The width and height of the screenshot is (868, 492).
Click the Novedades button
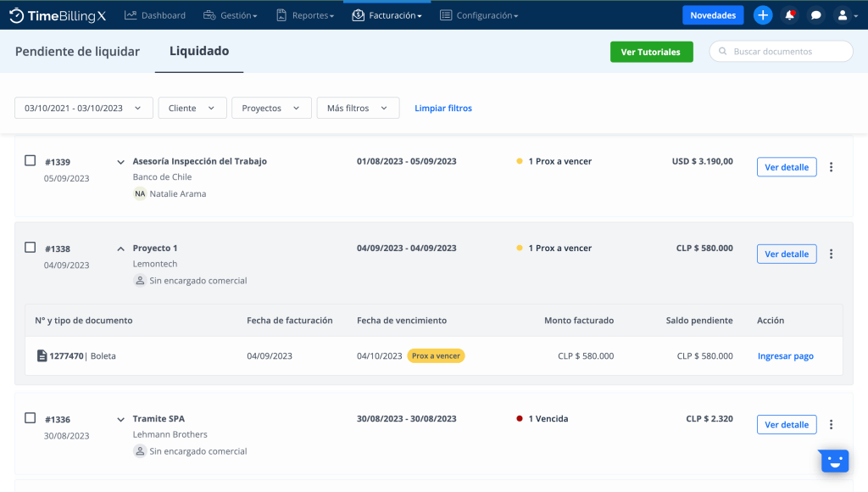pos(713,15)
